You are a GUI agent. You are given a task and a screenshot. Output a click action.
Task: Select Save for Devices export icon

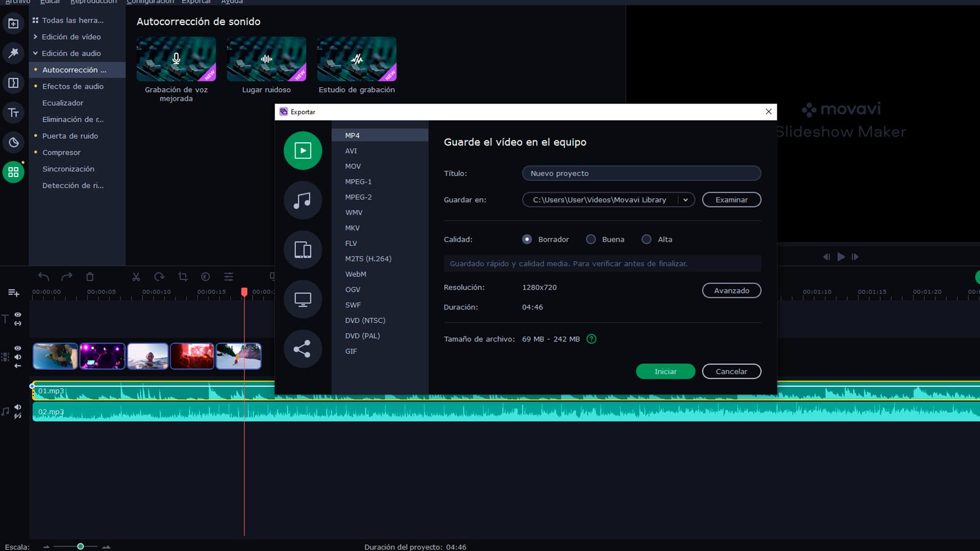pos(303,249)
